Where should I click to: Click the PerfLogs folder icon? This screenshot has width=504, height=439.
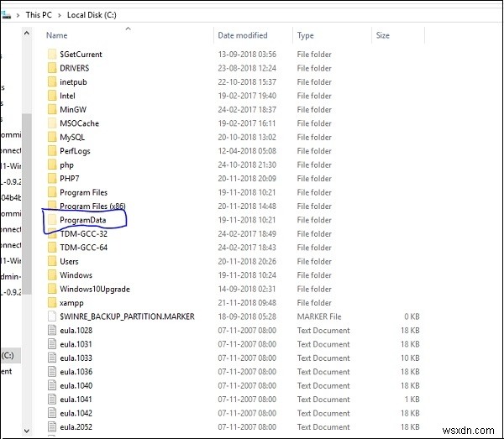pos(52,151)
